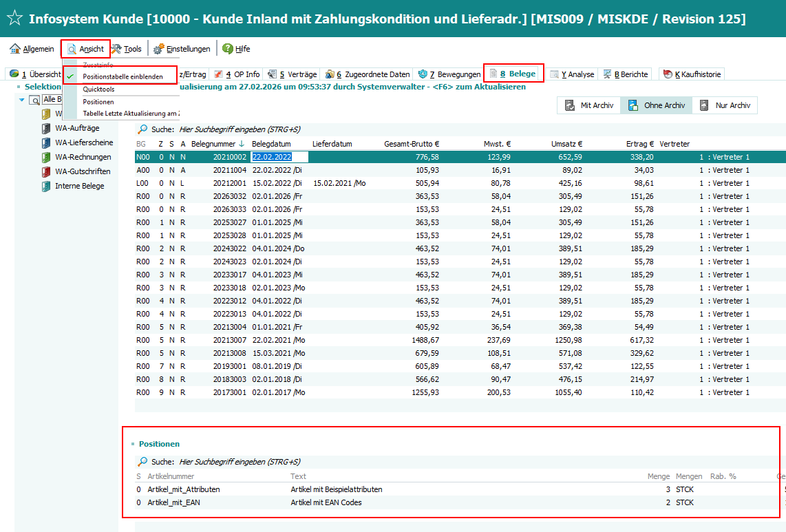Select the Mit Archiv option

click(x=588, y=105)
